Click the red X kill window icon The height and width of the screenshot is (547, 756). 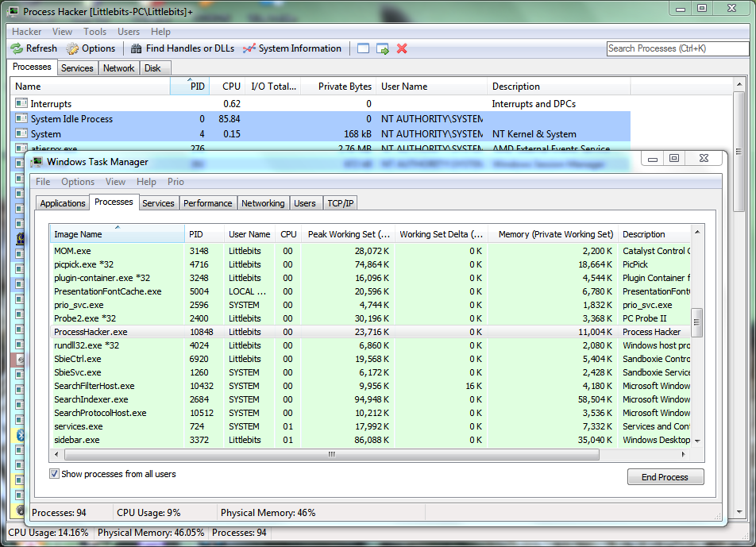(402, 48)
